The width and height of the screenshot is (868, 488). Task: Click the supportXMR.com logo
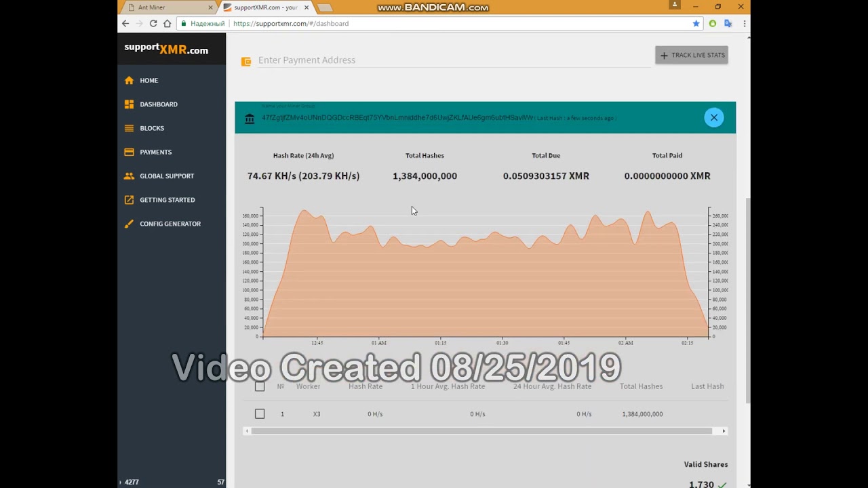pos(166,49)
